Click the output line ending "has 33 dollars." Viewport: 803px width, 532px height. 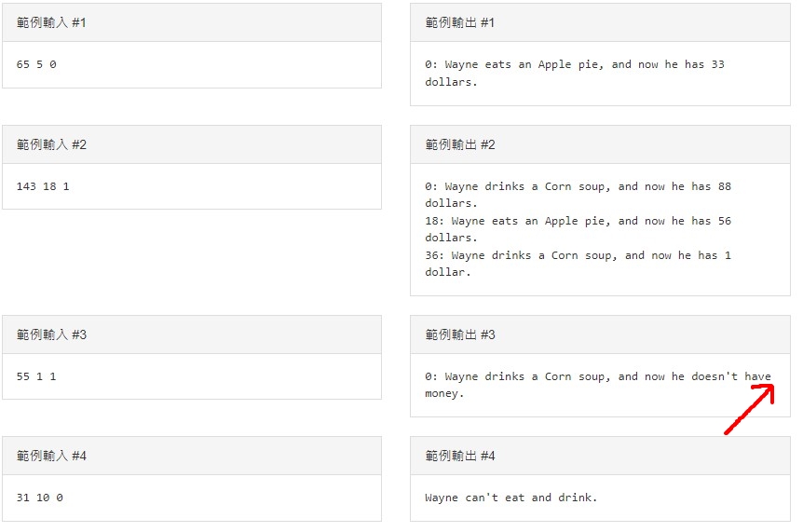(574, 65)
